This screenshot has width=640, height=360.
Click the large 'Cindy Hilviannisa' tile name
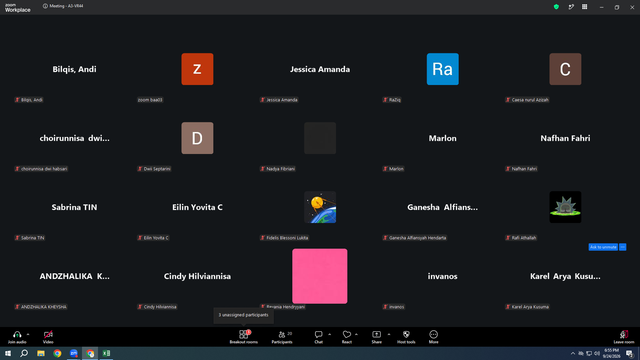tap(197, 276)
